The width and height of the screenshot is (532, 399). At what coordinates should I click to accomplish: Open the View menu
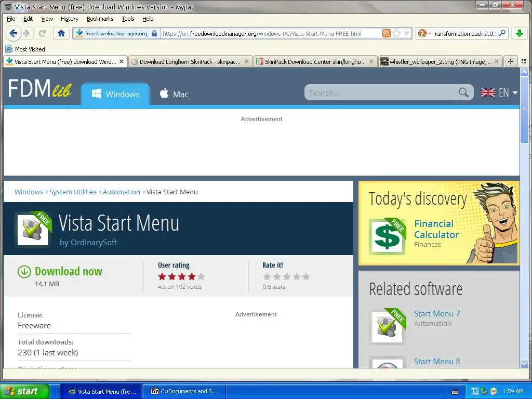click(47, 19)
